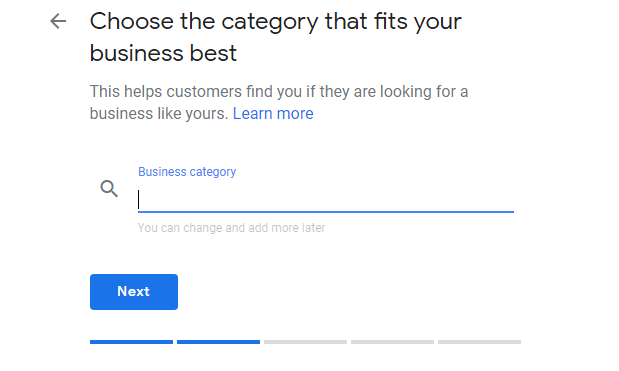Focus the Business category input field

click(326, 199)
